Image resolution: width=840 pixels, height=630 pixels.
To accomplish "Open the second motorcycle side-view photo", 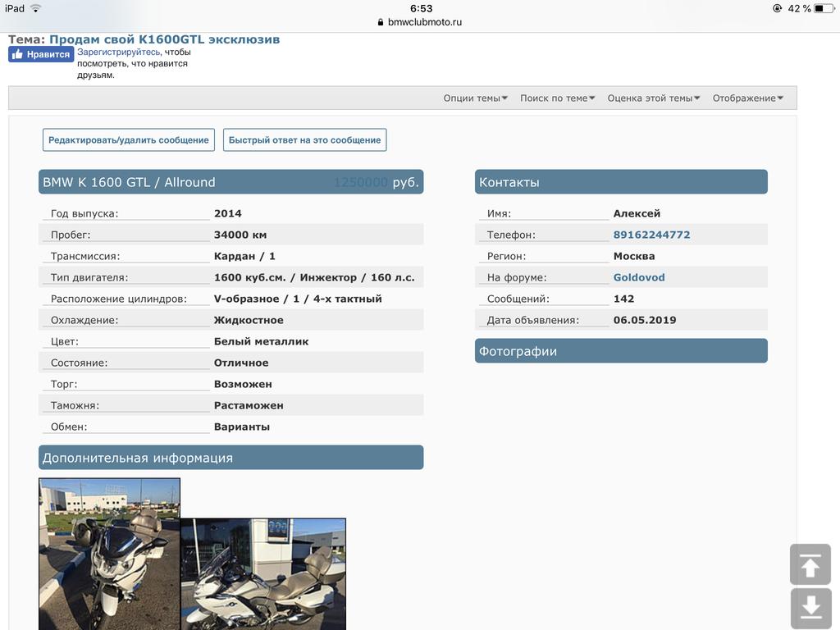I will (x=262, y=573).
